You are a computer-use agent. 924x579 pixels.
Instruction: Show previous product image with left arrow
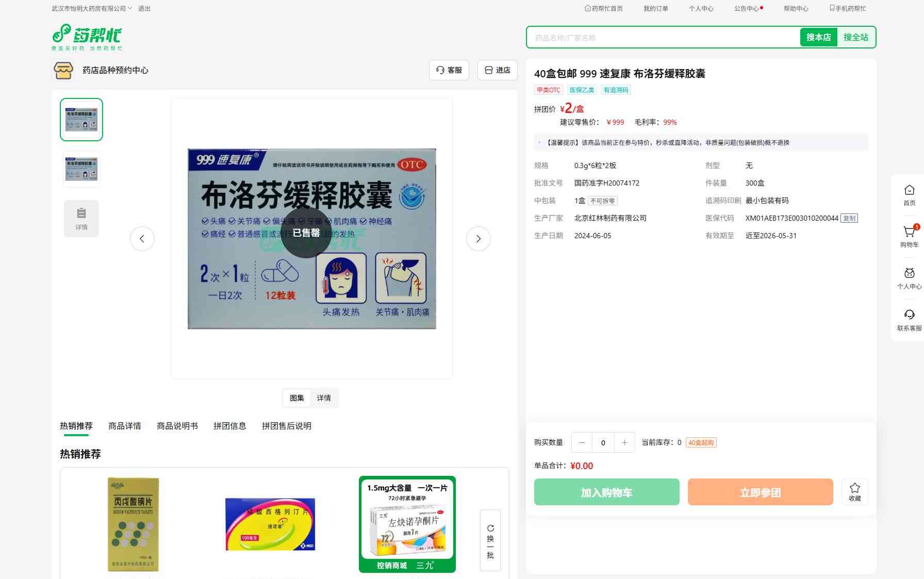point(142,239)
